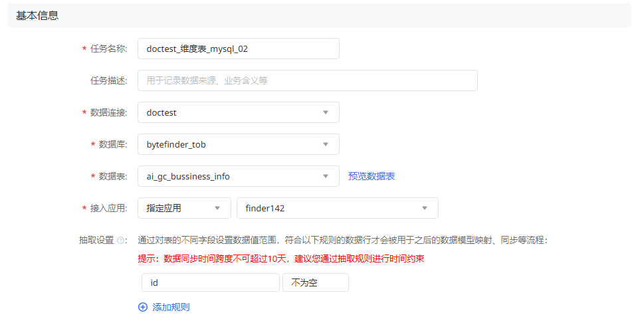Click the 任务名称 label
This screenshot has width=644, height=321.
[109, 49]
